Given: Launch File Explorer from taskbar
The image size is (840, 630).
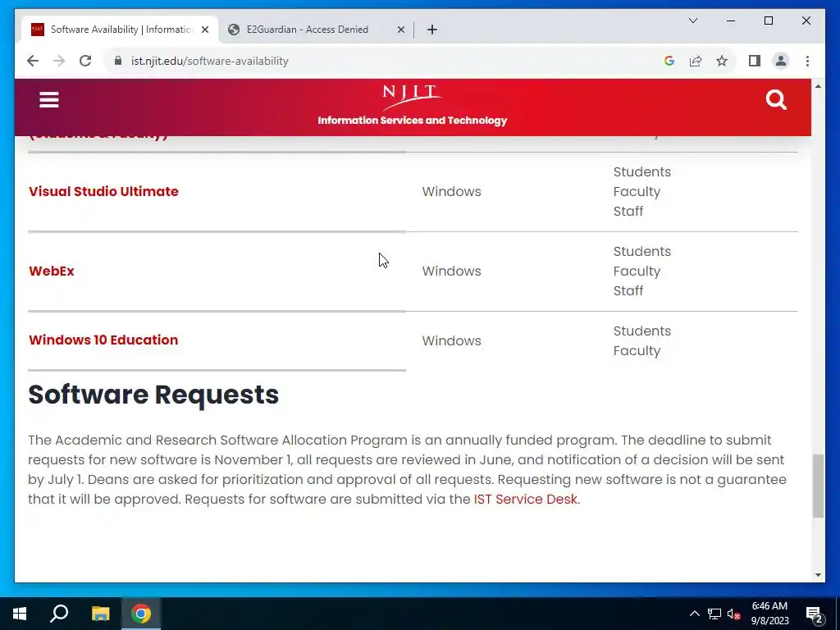Looking at the screenshot, I should click(x=100, y=614).
